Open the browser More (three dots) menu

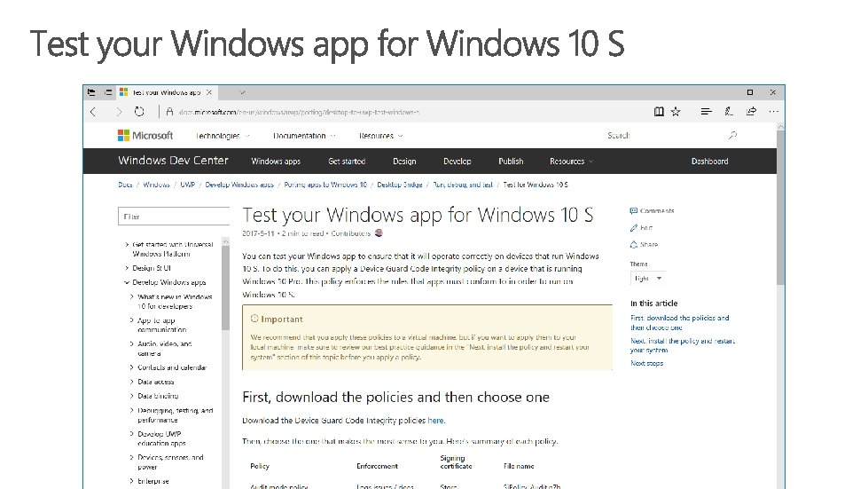tap(774, 111)
